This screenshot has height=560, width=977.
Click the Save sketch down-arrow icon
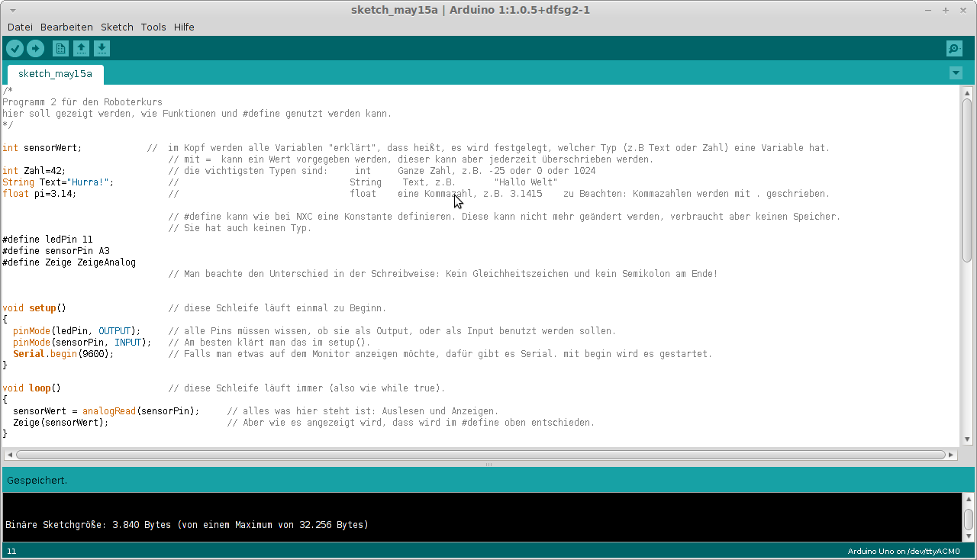(x=102, y=49)
